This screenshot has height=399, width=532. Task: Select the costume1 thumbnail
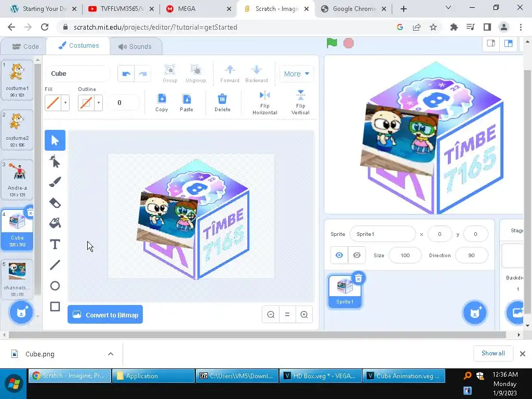pos(17,80)
